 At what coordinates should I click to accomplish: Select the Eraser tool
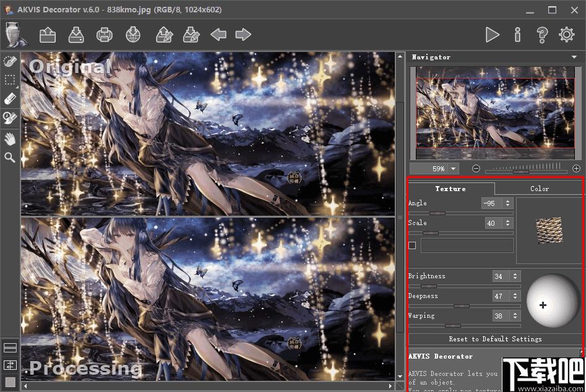coord(10,99)
